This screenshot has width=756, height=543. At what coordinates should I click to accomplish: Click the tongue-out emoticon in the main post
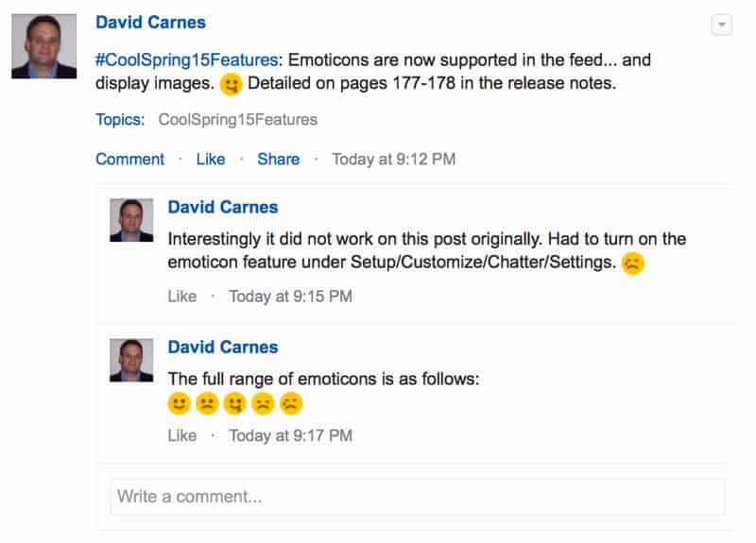pos(232,85)
